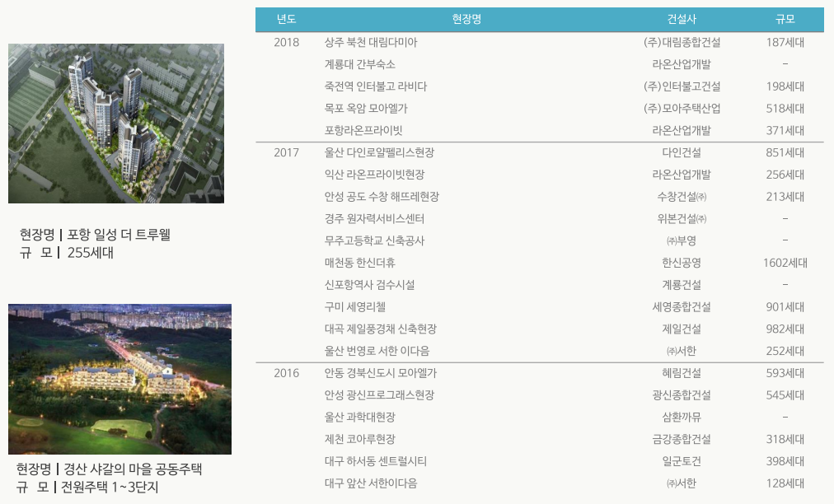This screenshot has height=504, width=834.
Task: Click 수창건설㈜ builder cell
Action: click(x=682, y=197)
